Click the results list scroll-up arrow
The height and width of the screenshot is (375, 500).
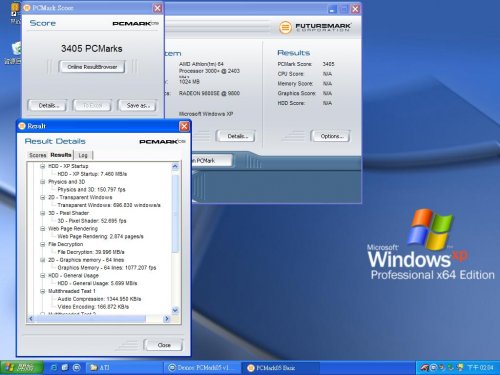tap(175, 166)
